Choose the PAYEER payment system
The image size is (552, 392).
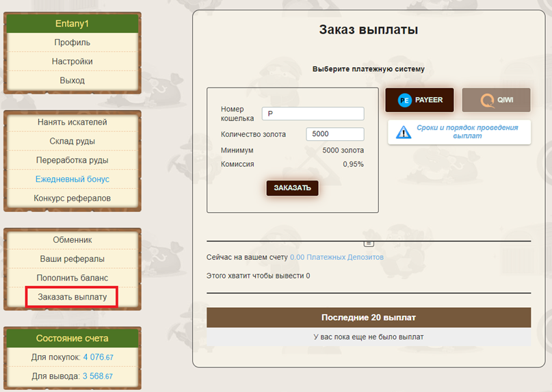[419, 100]
